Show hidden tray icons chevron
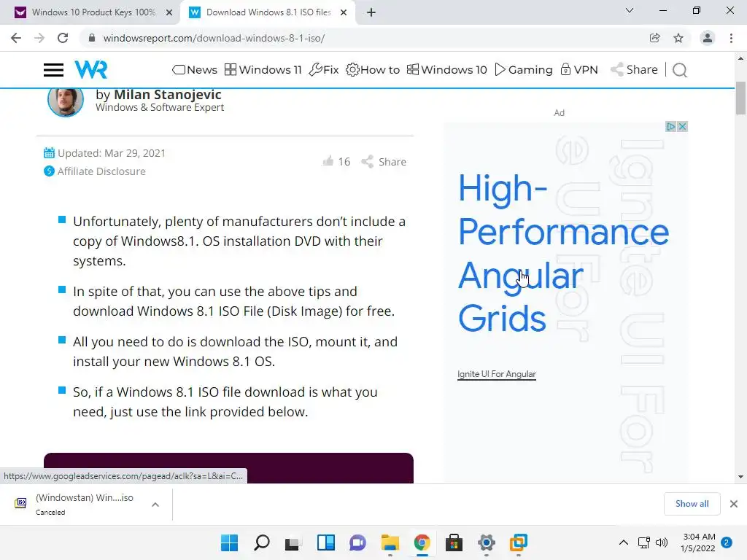Image resolution: width=747 pixels, height=560 pixels. [x=623, y=542]
